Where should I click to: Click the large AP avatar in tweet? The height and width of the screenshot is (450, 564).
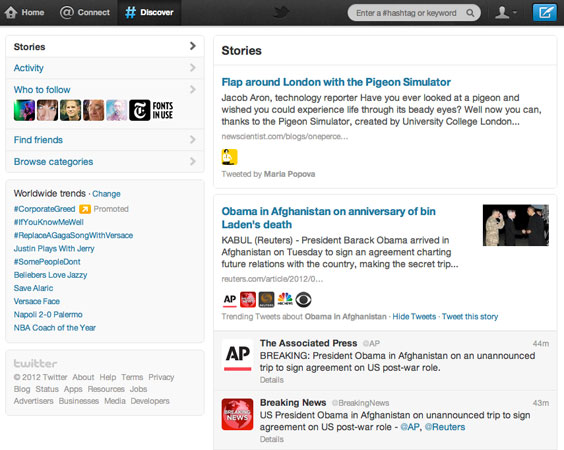coord(237,356)
